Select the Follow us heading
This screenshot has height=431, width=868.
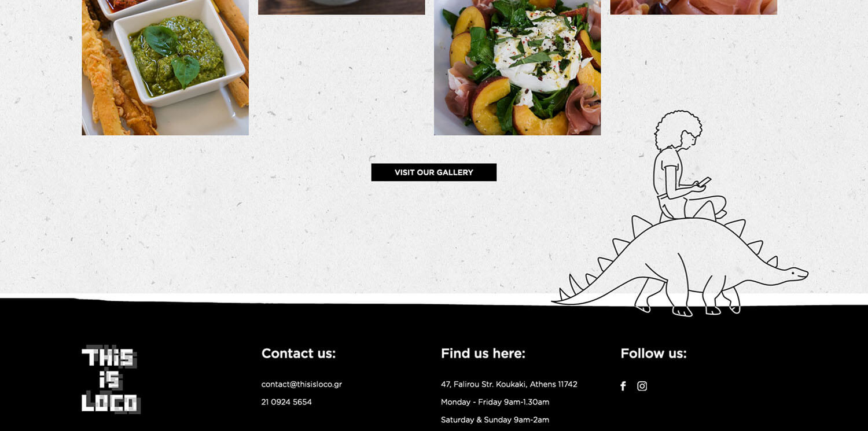point(653,353)
